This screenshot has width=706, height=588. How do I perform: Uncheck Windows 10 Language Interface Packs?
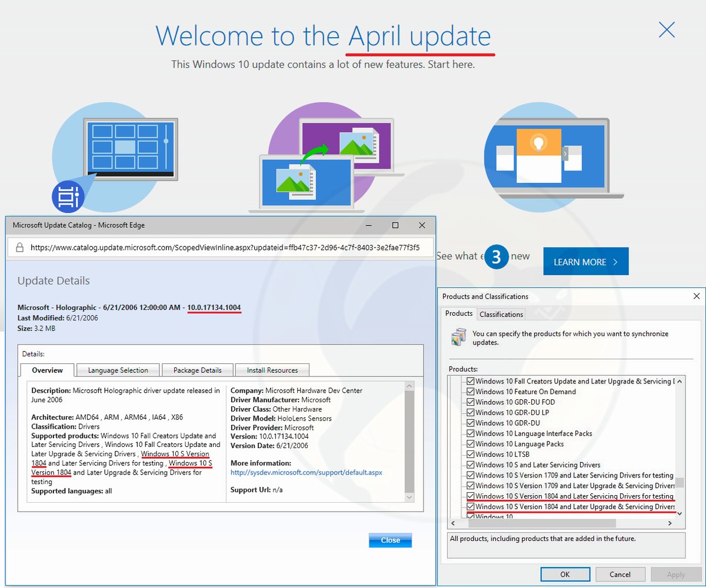(x=471, y=433)
